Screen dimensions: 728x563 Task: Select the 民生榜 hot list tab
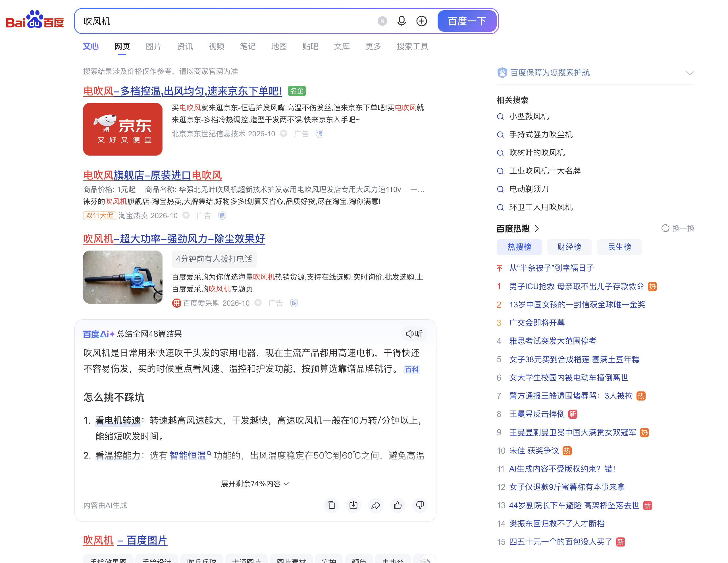(x=619, y=247)
